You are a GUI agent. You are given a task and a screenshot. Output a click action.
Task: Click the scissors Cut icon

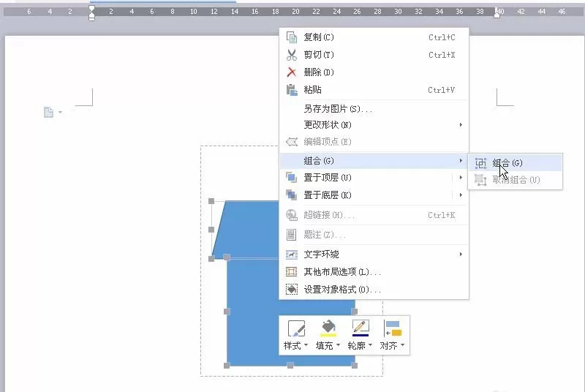tap(292, 55)
